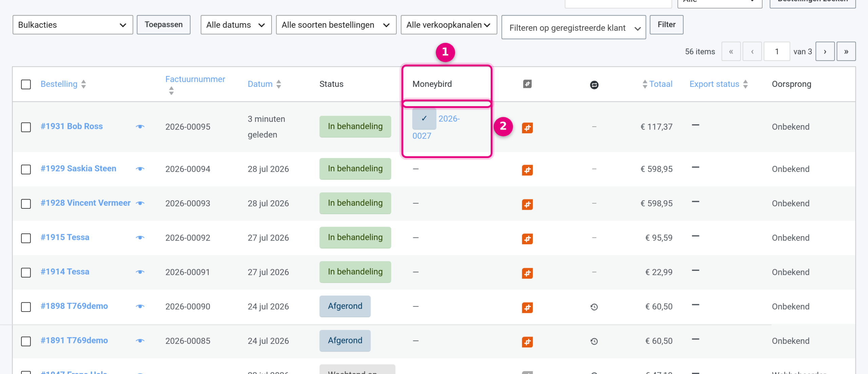Screen dimensions: 868x374
Task: Click the orange Moneybird icon for order #1898
Action: [x=527, y=307]
